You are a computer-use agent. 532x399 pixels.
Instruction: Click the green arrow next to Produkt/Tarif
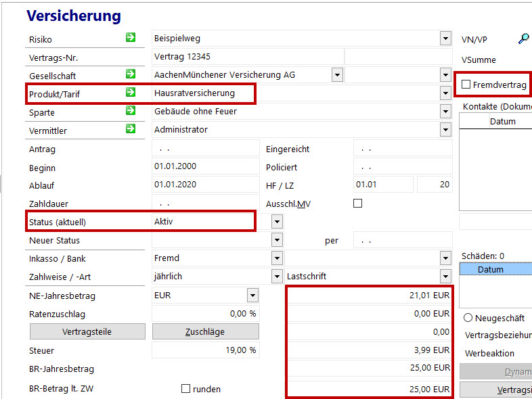click(x=131, y=93)
